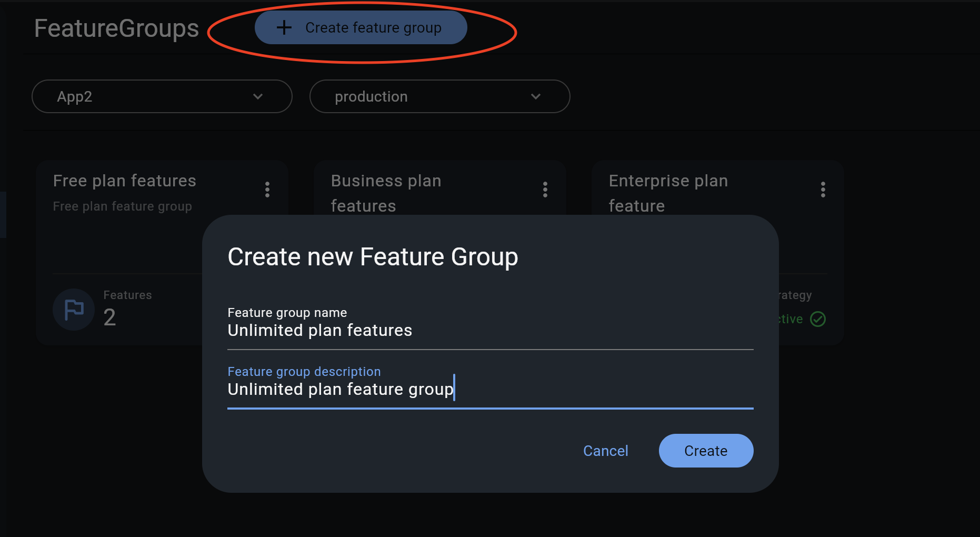The image size is (980, 537).
Task: Expand the production environment dropdown
Action: pyautogui.click(x=439, y=96)
